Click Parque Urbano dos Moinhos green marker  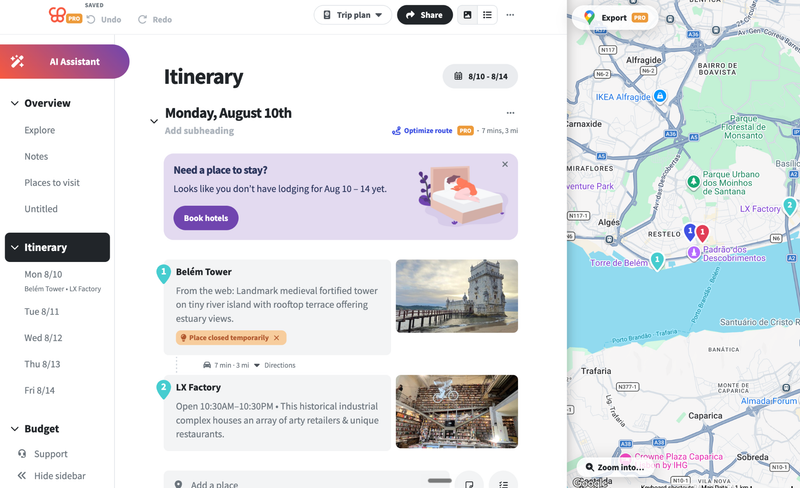(693, 182)
